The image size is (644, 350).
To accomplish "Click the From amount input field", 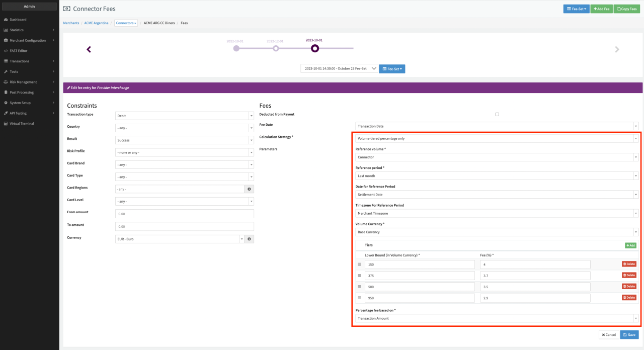I will coord(184,214).
